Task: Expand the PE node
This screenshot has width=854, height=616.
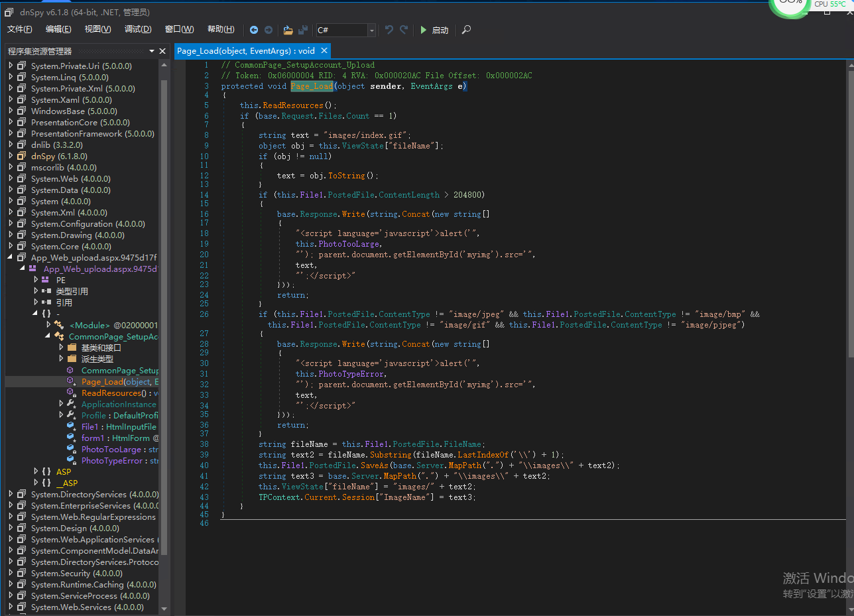Action: click(36, 280)
